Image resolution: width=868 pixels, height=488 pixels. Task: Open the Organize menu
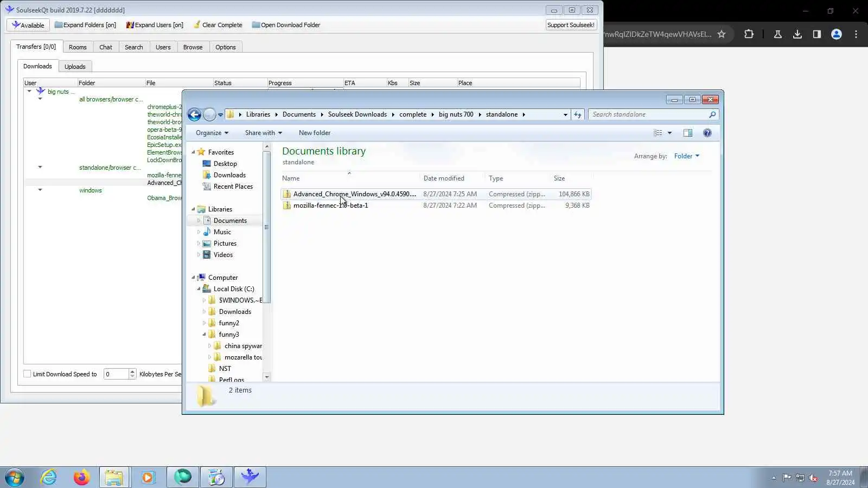coord(212,133)
